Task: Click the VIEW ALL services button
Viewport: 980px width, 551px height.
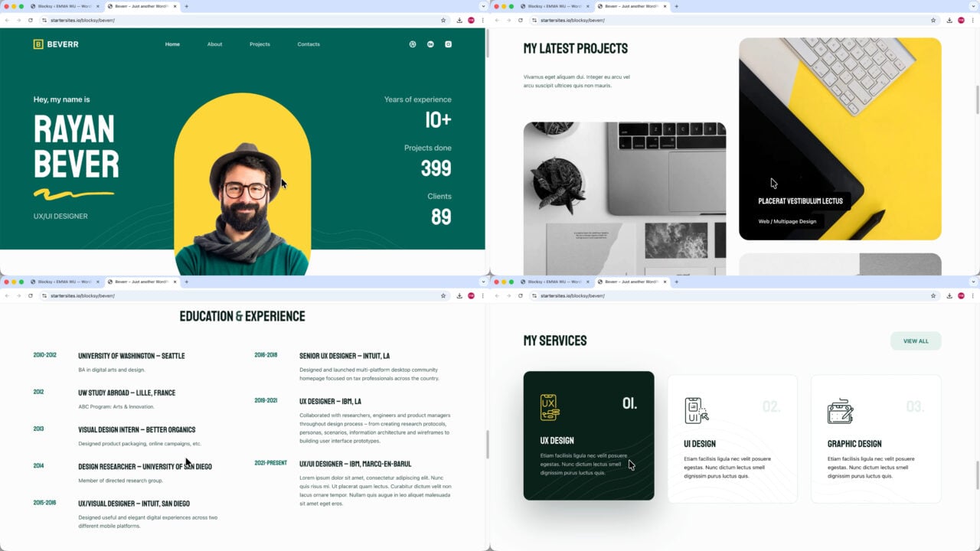Action: 916,341
